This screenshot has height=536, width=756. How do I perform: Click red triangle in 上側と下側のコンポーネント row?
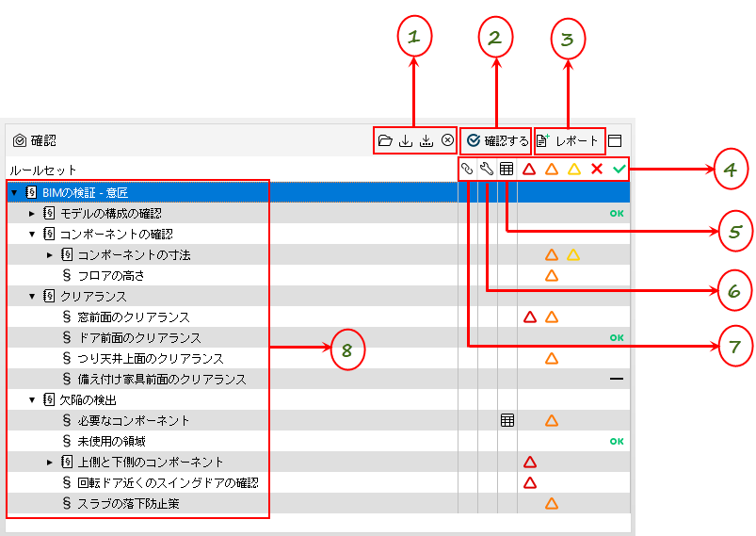pos(530,463)
